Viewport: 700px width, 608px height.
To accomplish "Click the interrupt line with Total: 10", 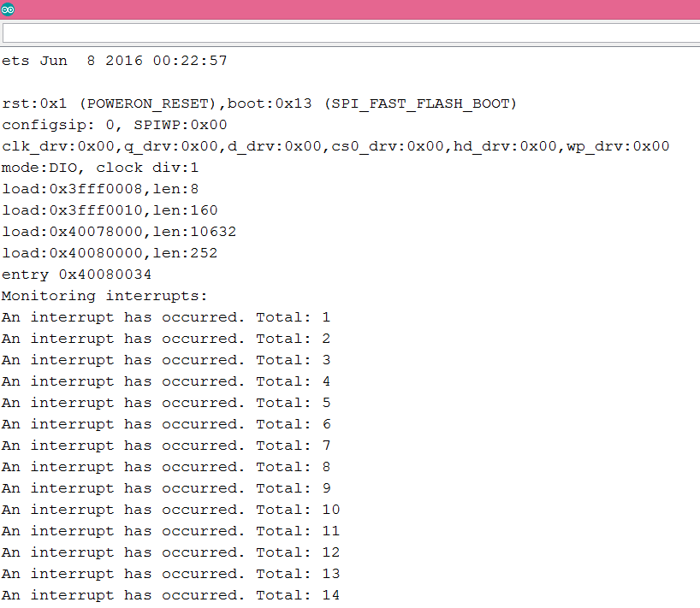I will coord(171,511).
